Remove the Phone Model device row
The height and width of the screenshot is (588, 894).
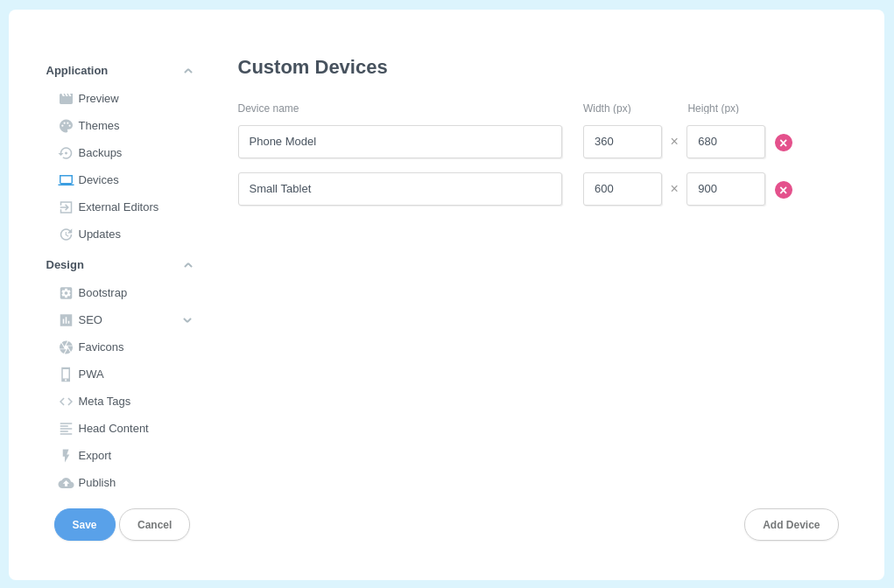[x=783, y=143]
